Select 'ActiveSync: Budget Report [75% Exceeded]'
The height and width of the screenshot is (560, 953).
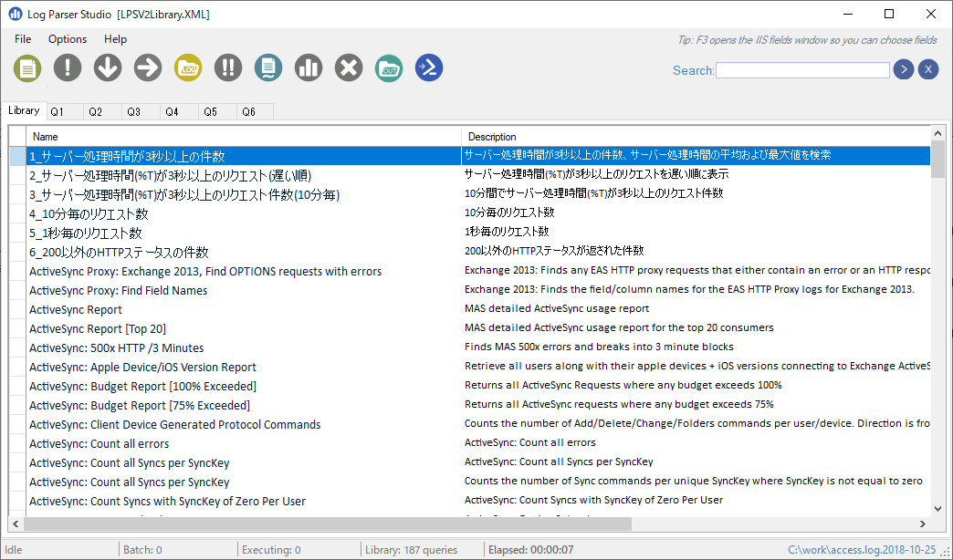pyautogui.click(x=139, y=405)
